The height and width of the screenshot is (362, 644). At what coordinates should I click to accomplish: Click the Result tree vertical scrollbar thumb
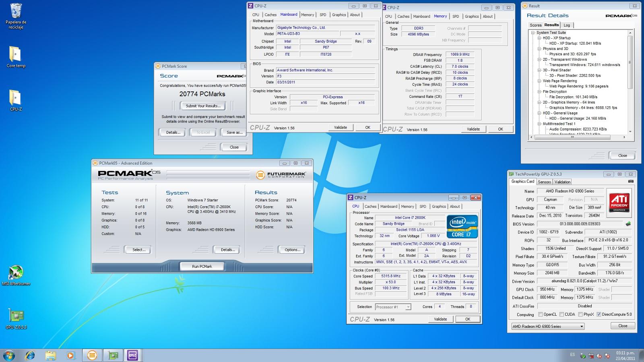(x=630, y=62)
